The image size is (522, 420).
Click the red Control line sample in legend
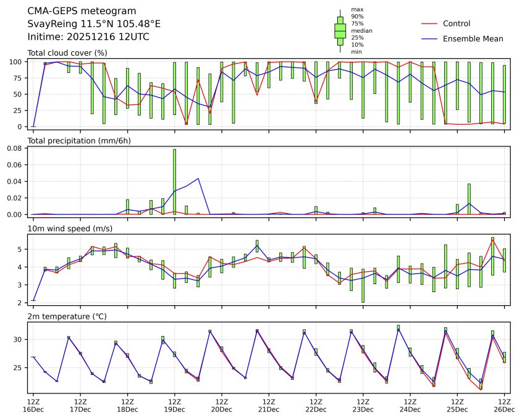(429, 23)
